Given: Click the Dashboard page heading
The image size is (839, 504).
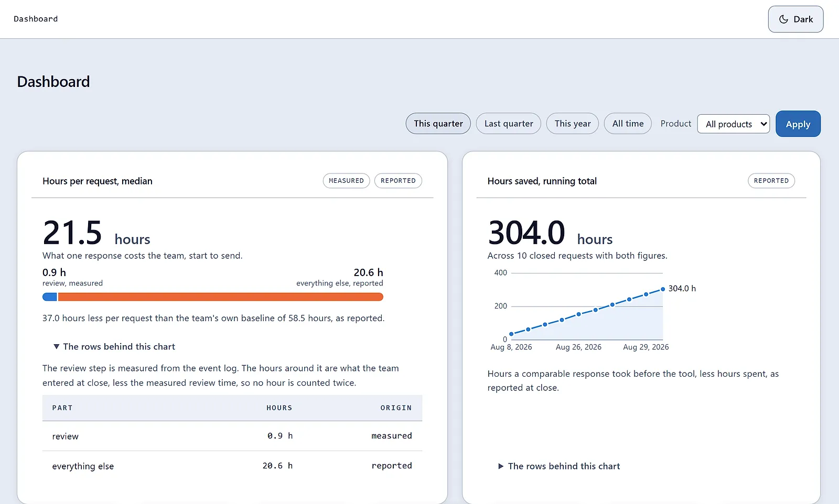Looking at the screenshot, I should (x=53, y=82).
